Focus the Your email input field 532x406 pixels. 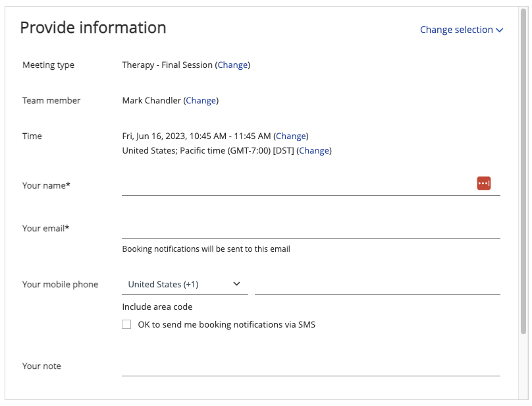click(311, 228)
